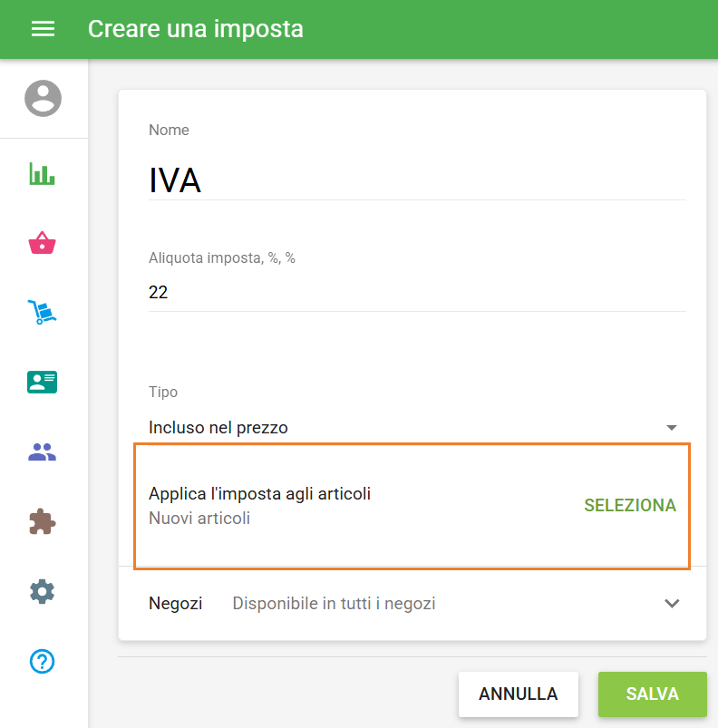Viewport: 718px width, 728px height.
Task: Click SELEZIONA to choose articles
Action: point(630,506)
